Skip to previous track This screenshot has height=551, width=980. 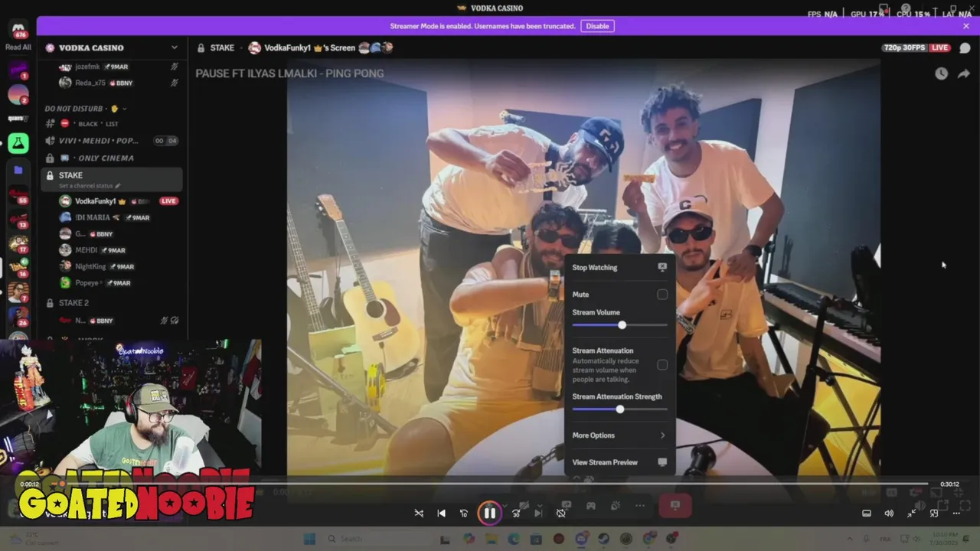coord(442,514)
